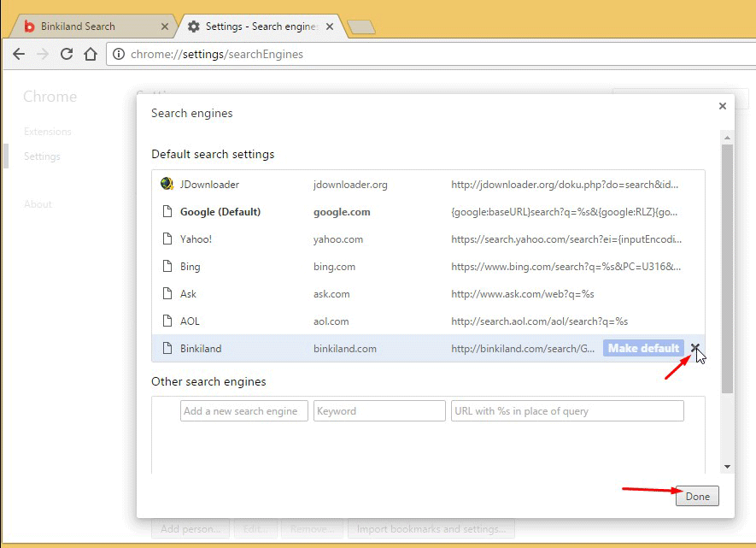
Task: Click the jdownloader.org keyword
Action: coord(350,185)
